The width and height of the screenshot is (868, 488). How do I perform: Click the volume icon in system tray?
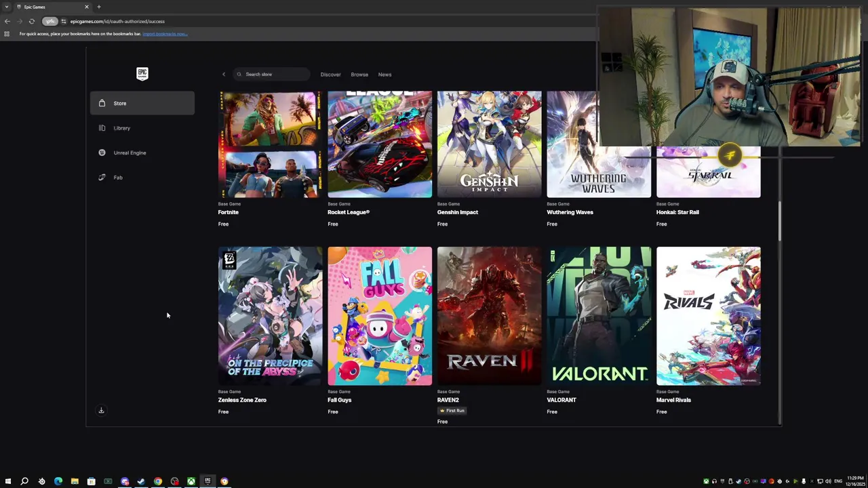pyautogui.click(x=828, y=481)
